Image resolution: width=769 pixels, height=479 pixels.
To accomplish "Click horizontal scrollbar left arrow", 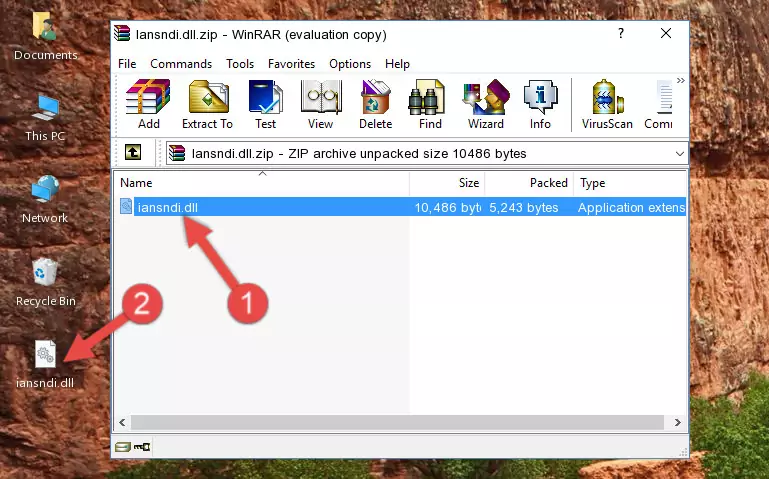I will 123,422.
